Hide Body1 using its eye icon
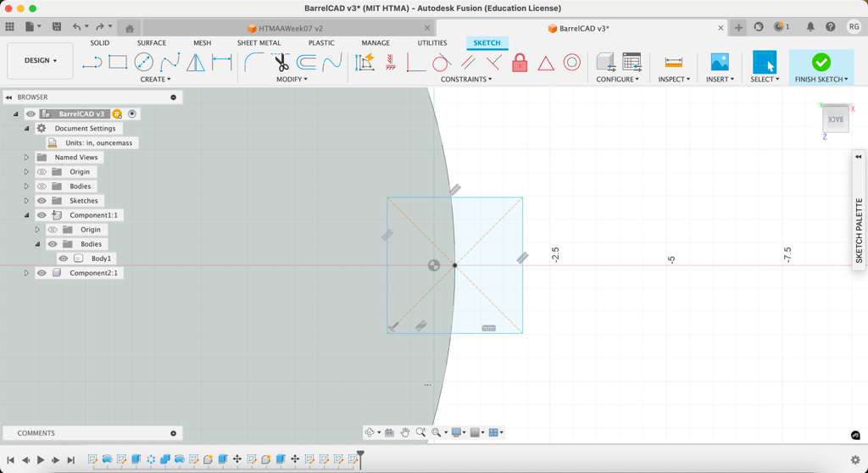This screenshot has height=473, width=868. point(64,259)
